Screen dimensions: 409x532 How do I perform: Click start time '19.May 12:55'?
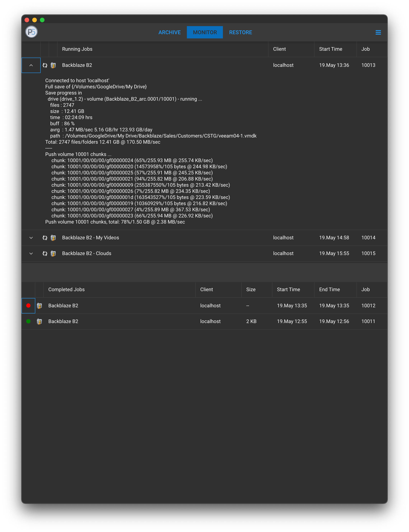click(x=292, y=322)
